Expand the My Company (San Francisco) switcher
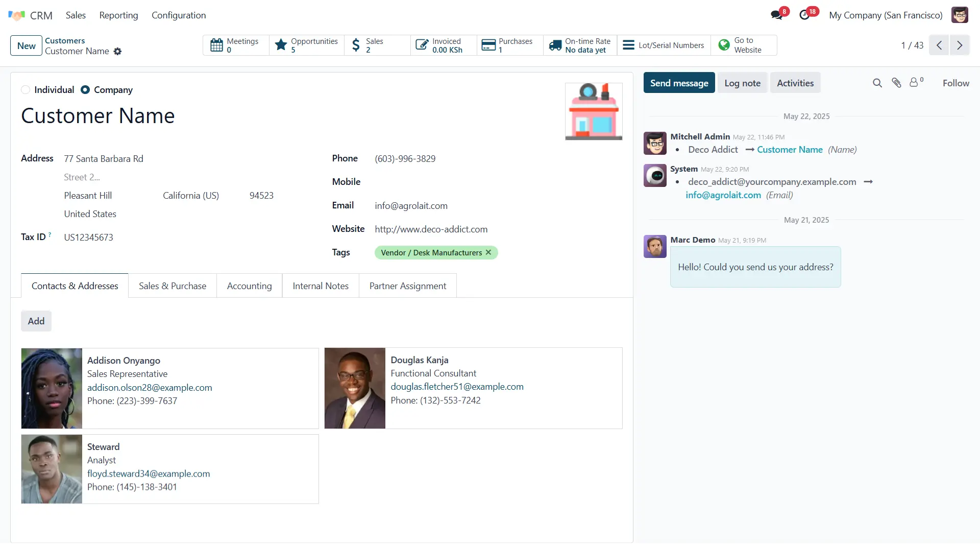The width and height of the screenshot is (980, 544). 886,15
